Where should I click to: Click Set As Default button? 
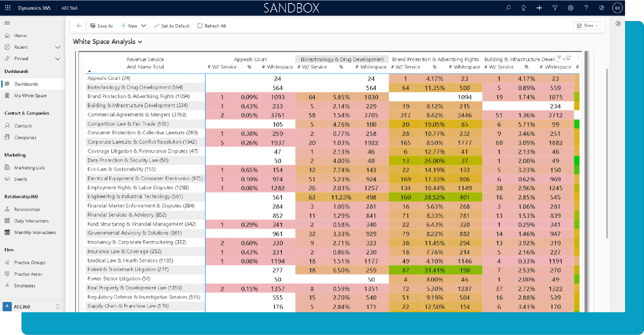pyautogui.click(x=172, y=26)
